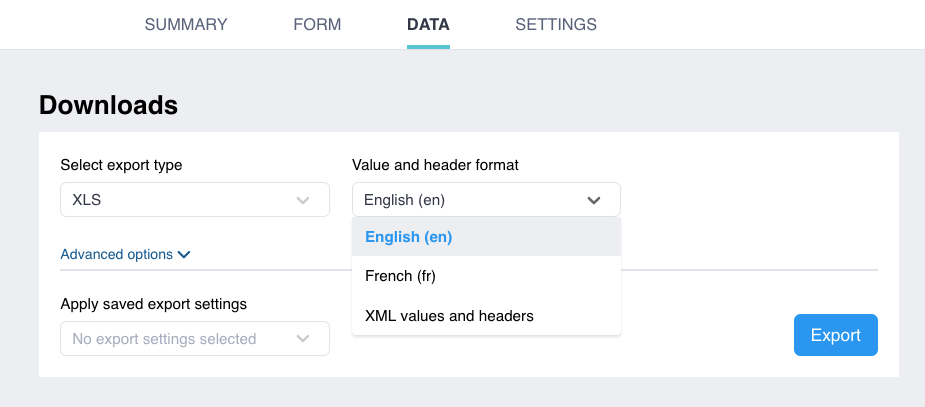This screenshot has height=407, width=925.
Task: Click the Apply saved export settings label
Action: coord(153,304)
